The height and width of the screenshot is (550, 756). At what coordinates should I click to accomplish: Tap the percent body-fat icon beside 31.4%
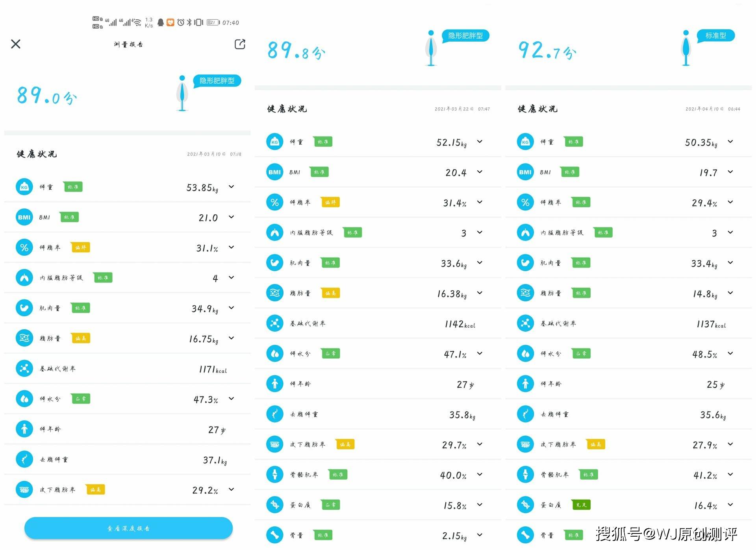pyautogui.click(x=274, y=202)
